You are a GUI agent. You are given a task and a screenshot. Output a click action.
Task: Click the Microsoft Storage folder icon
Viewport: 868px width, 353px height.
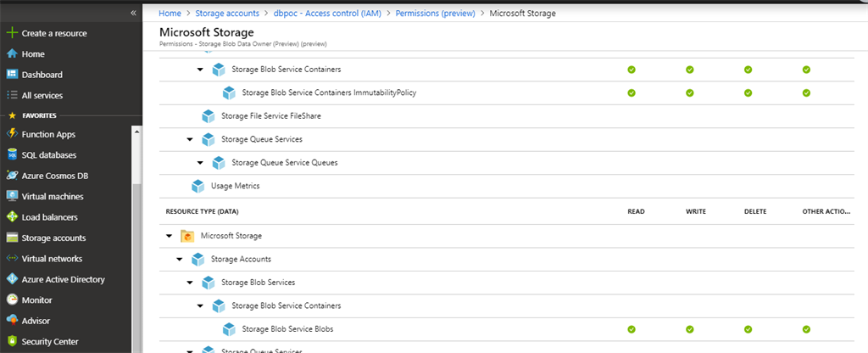click(x=187, y=236)
